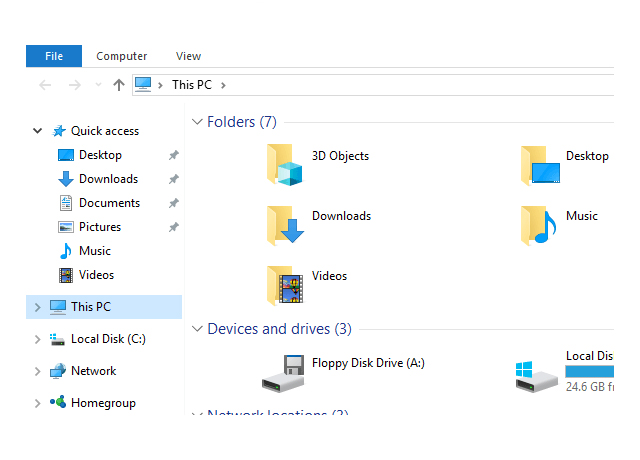This screenshot has height=460, width=640.
Task: Open Desktop under Quick access
Action: [100, 155]
